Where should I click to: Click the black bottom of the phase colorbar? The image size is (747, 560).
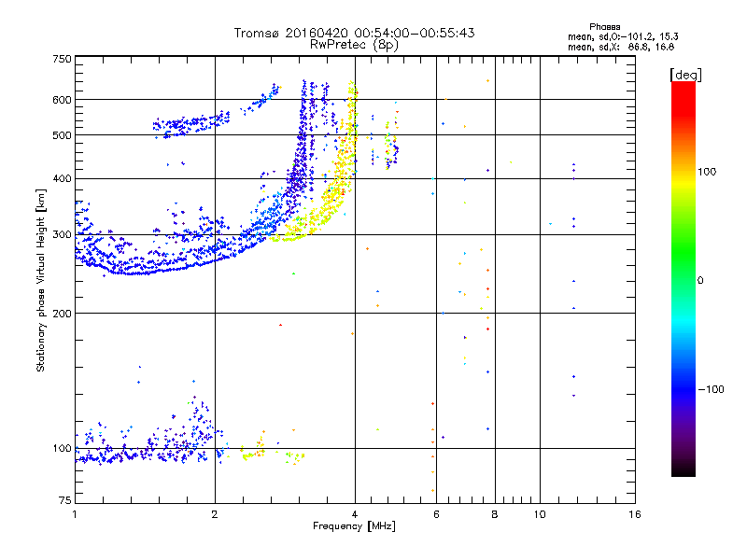[x=684, y=471]
